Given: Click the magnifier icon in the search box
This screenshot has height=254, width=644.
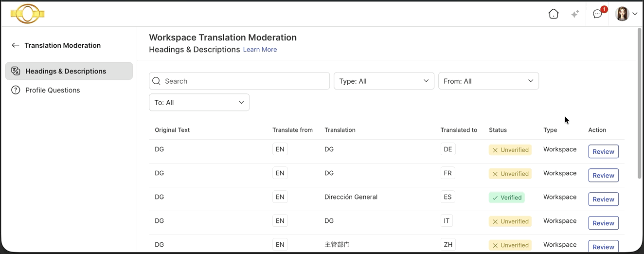Looking at the screenshot, I should coord(156,81).
